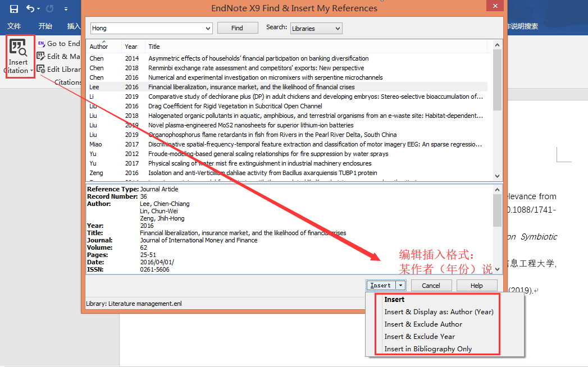Select the Halogenated organic pollutants reference
The width and height of the screenshot is (588, 367).
[x=287, y=116]
